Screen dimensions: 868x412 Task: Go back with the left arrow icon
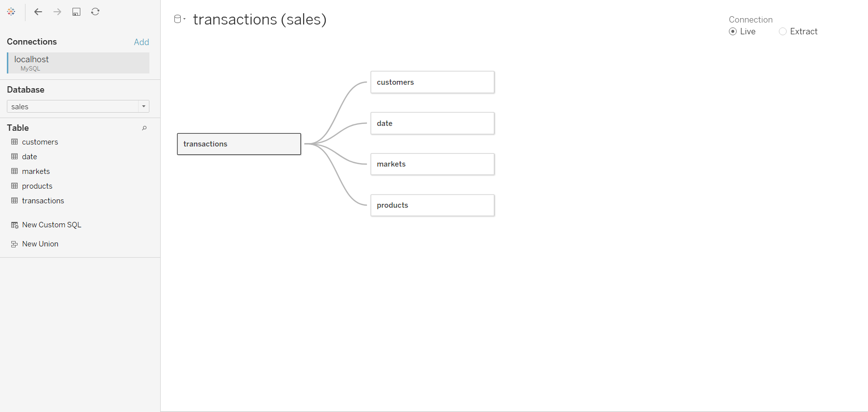[38, 12]
